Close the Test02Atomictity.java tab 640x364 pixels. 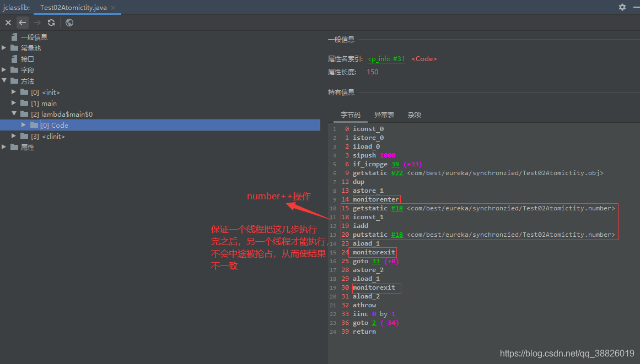[x=113, y=8]
